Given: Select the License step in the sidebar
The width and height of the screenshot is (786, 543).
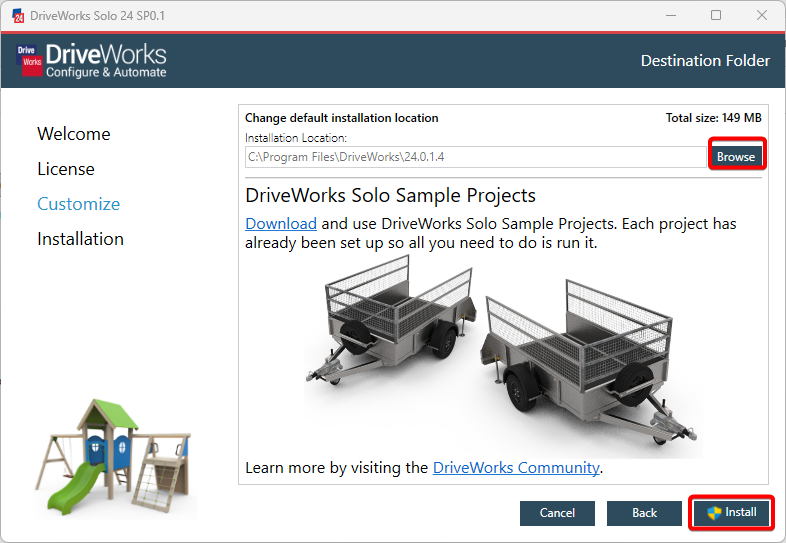Looking at the screenshot, I should coord(66,169).
